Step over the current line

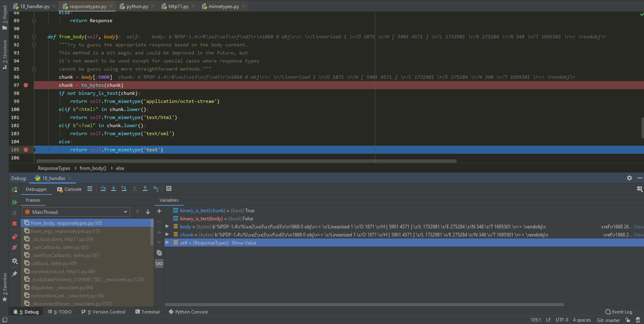tap(103, 189)
